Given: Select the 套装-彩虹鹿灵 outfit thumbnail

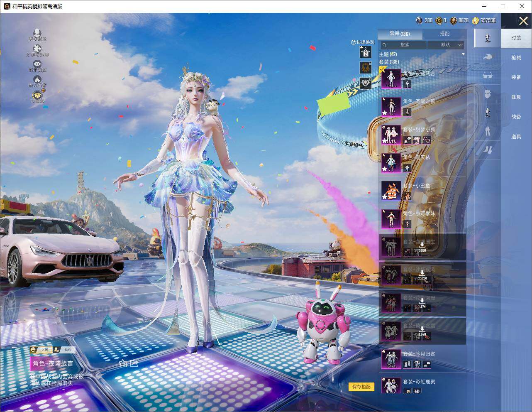Looking at the screenshot, I should (391, 386).
